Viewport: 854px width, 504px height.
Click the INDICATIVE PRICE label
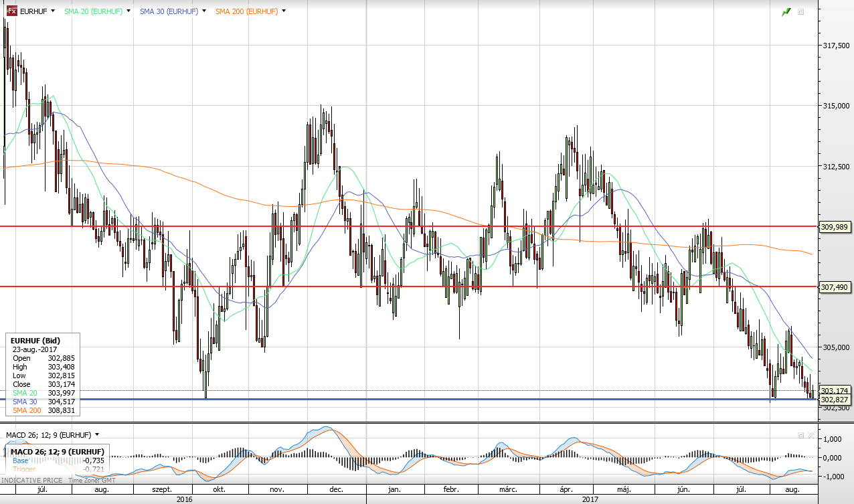[31, 481]
